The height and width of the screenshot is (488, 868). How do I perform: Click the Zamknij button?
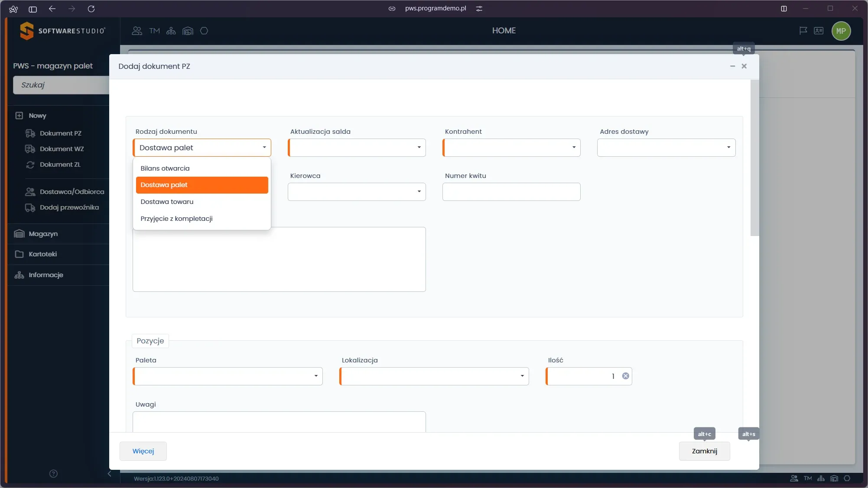(704, 451)
